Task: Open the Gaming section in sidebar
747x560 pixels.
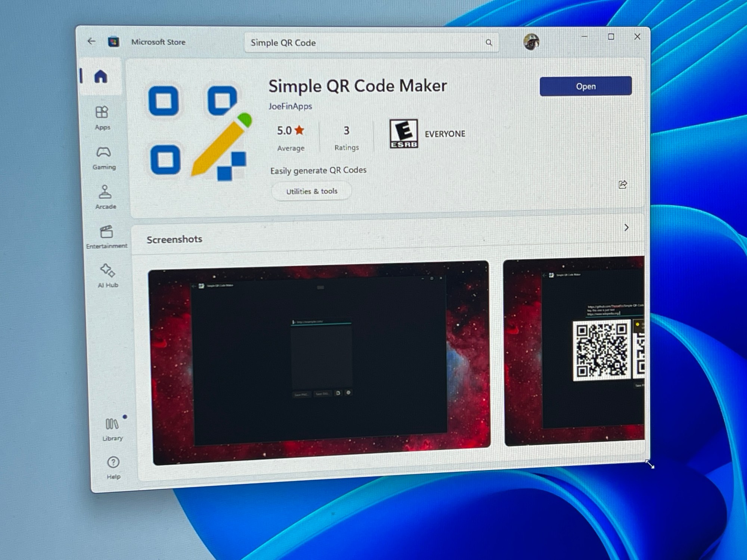Action: point(104,158)
